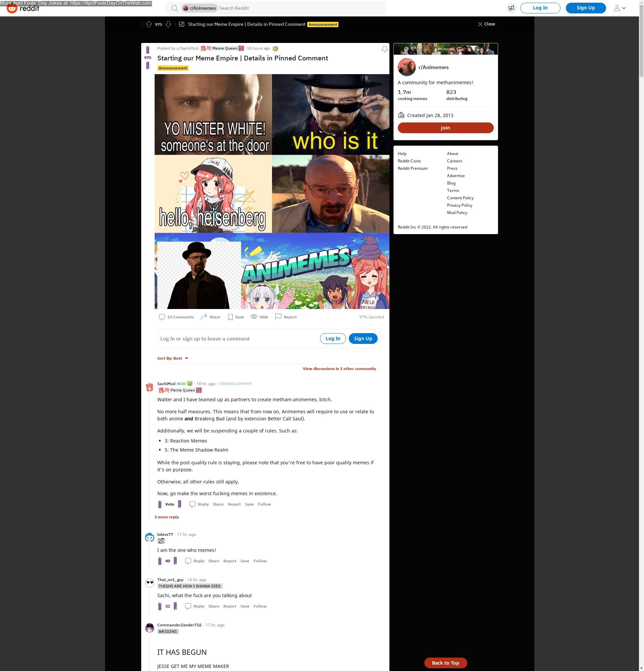Reply to bdavs77's comment
Image resolution: width=644 pixels, height=671 pixels.
194,561
